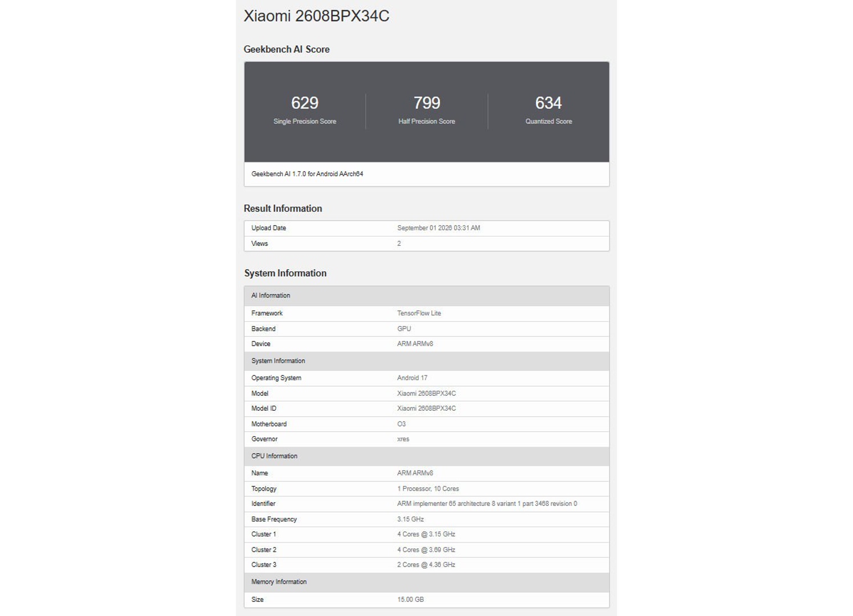The image size is (853, 616).
Task: Select the Device value ARM ARMv8
Action: coord(415,344)
